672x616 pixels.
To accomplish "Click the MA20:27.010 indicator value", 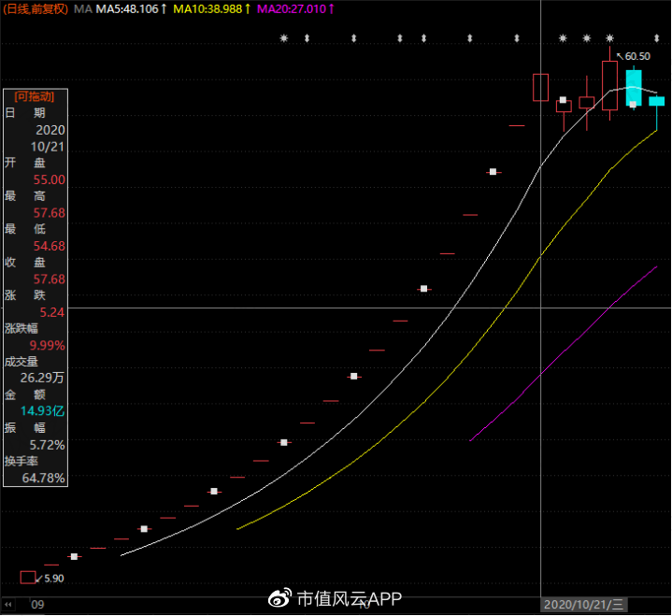I will coord(295,9).
